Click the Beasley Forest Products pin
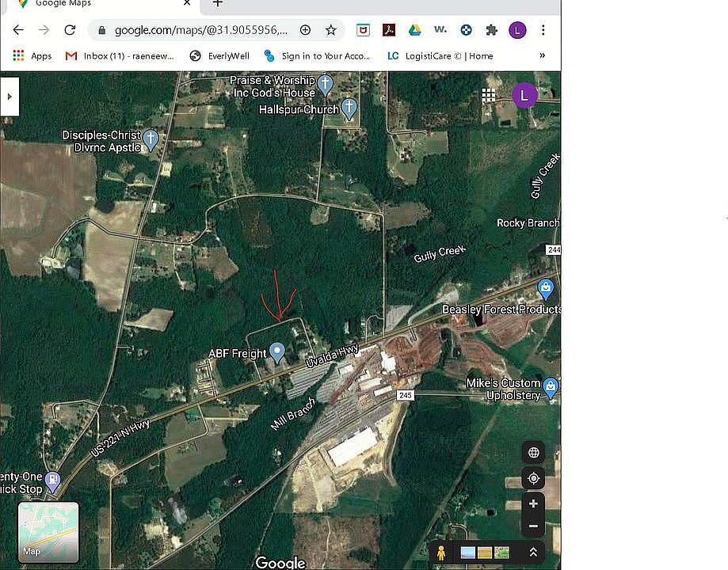This screenshot has width=728, height=570. pyautogui.click(x=546, y=288)
